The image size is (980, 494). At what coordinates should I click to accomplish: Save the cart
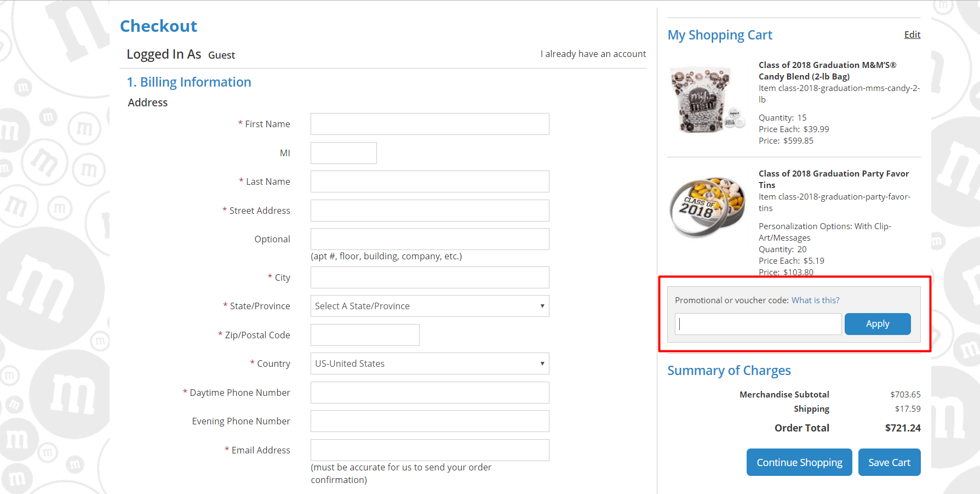coord(889,462)
